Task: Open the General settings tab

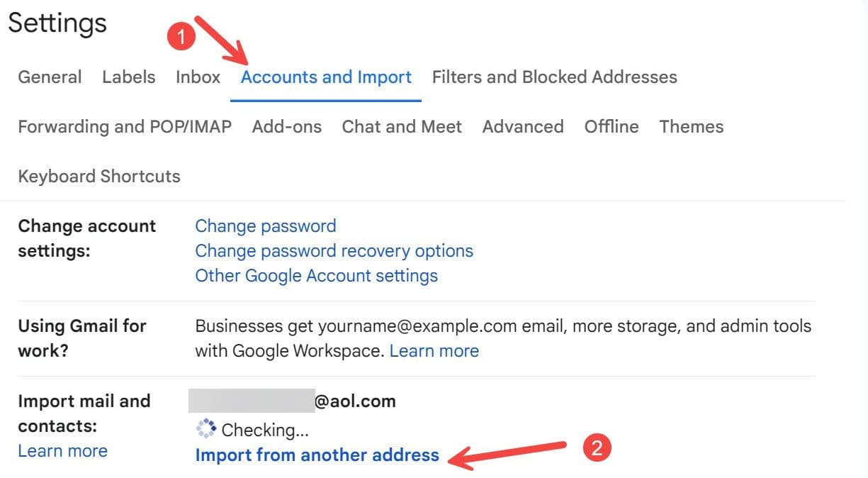Action: click(50, 77)
